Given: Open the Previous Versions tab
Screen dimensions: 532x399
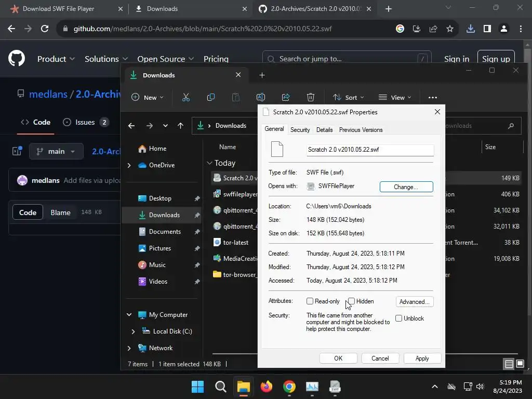Looking at the screenshot, I should (361, 129).
